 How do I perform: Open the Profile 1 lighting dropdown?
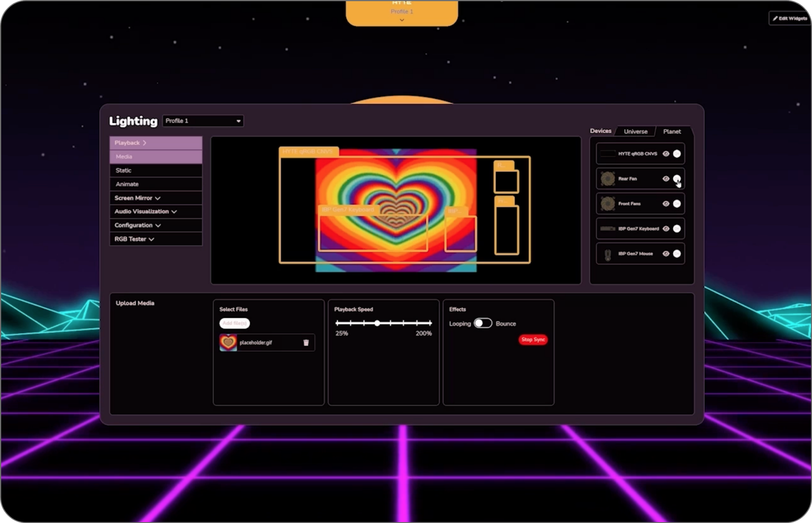(203, 121)
